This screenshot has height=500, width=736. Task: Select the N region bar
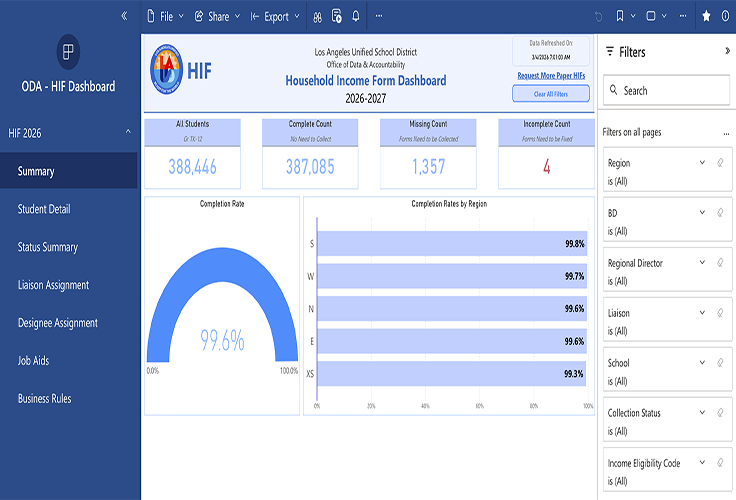coord(452,308)
